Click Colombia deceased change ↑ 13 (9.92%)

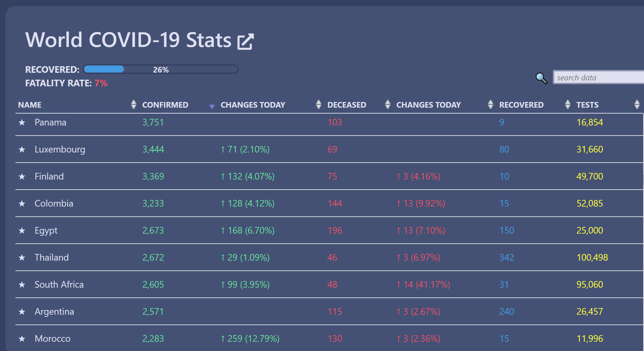(421, 203)
